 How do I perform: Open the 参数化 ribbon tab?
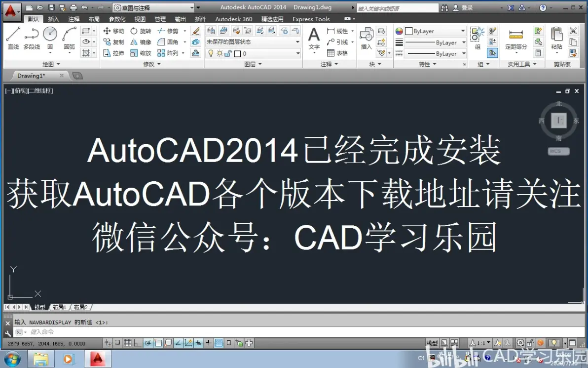click(x=117, y=19)
